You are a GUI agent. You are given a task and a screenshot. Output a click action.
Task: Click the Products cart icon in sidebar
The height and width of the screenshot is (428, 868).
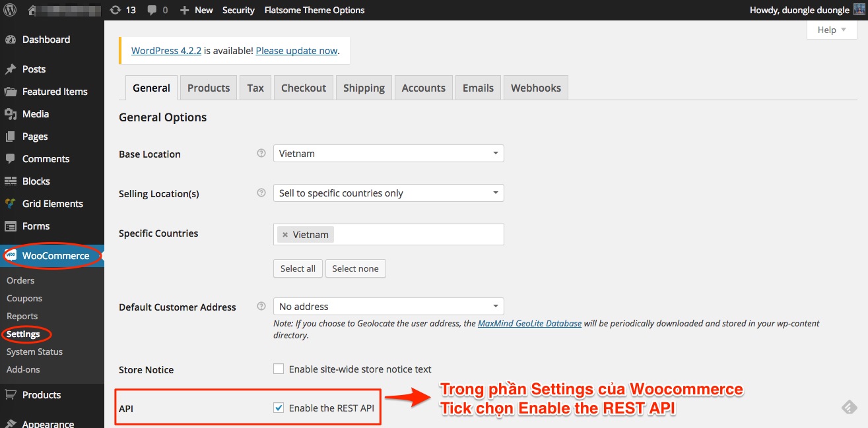(x=11, y=395)
